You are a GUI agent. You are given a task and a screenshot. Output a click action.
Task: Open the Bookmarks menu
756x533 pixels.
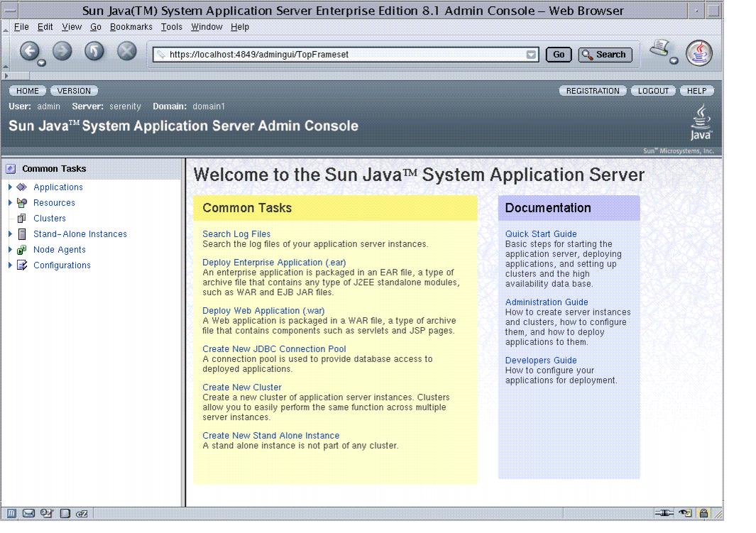pos(131,27)
